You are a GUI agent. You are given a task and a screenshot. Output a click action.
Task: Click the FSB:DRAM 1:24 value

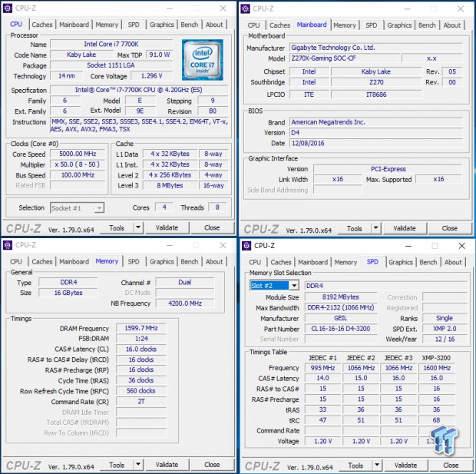pos(141,339)
